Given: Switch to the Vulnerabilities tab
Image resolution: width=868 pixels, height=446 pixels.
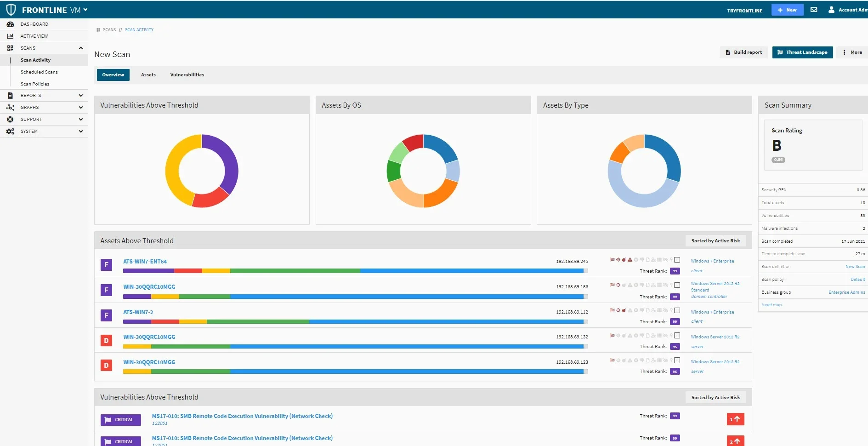Looking at the screenshot, I should click(x=187, y=75).
